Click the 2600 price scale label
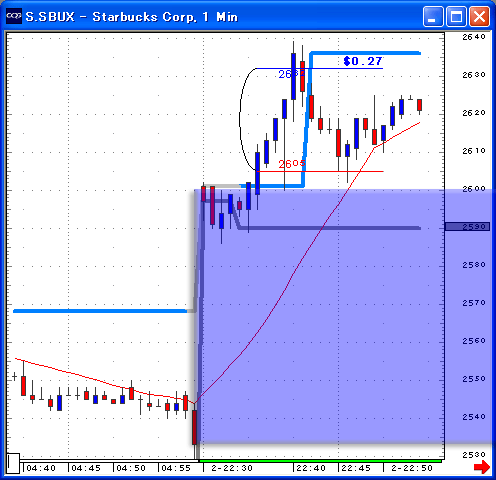Viewport: 496px width, 480px height. point(474,189)
